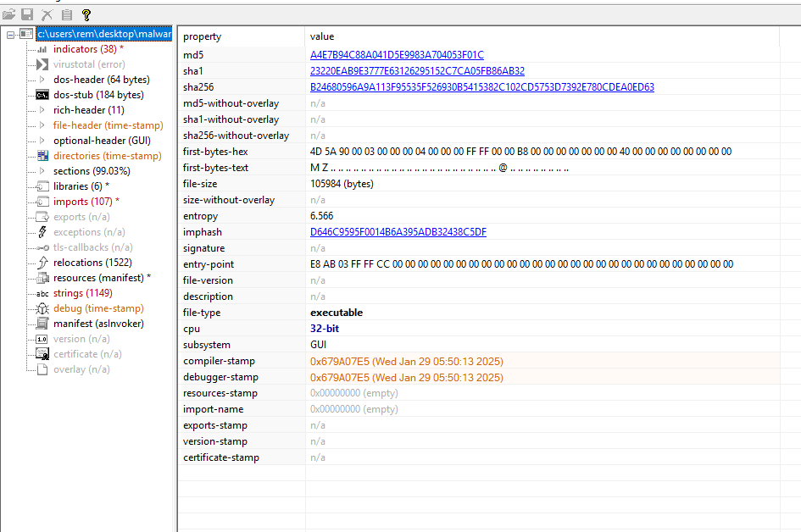Screen dimensions: 801x532
Task: Select the entropy value 6.566
Action: (321, 216)
